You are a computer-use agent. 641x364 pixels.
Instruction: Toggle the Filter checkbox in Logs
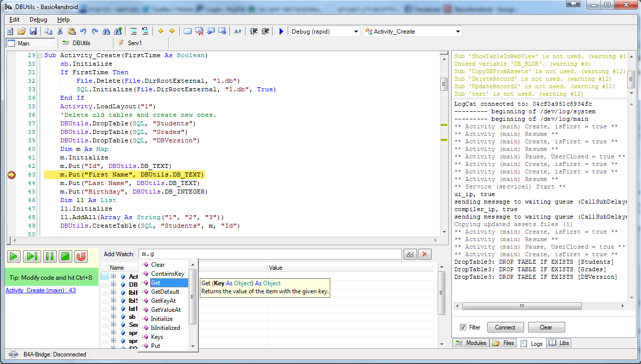[463, 327]
